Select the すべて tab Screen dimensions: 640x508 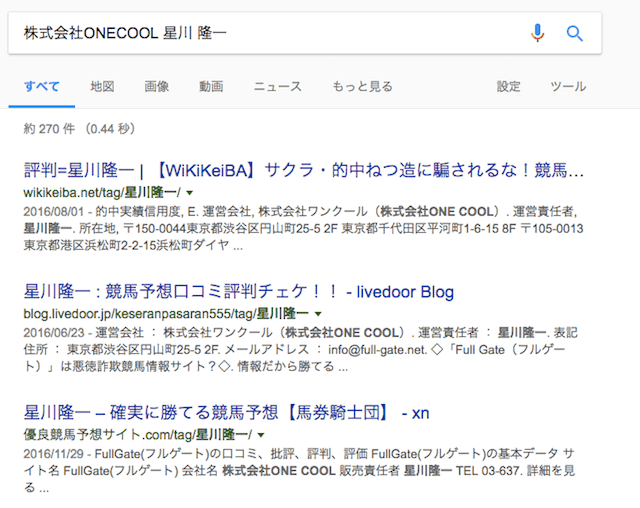(42, 87)
